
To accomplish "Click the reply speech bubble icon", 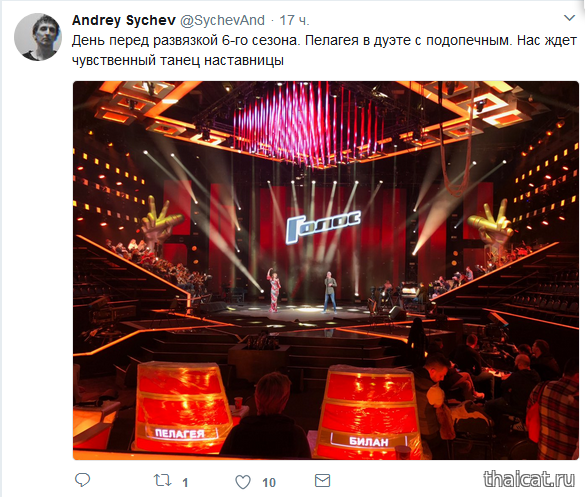I will 82,480.
